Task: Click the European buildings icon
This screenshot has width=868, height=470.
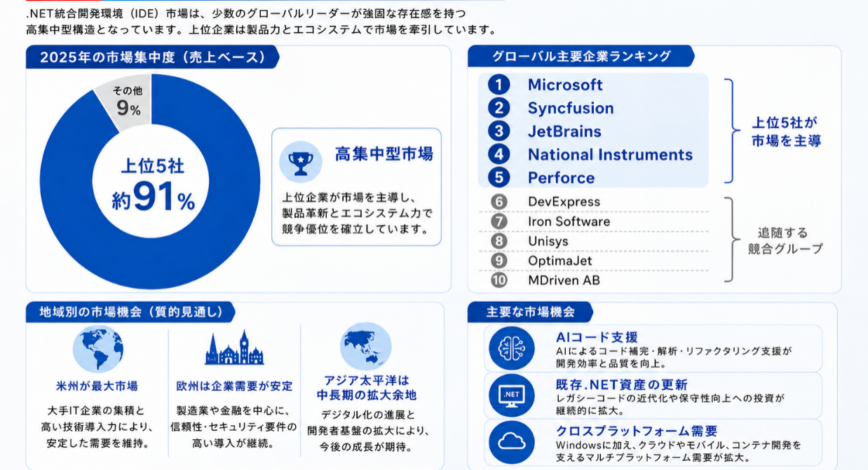Action: [234, 348]
